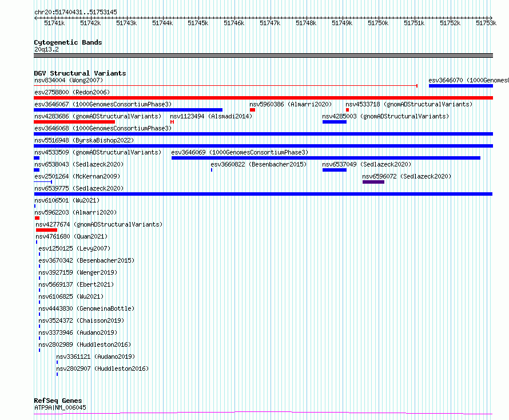Click nsv6539775 (Sedlazeck2020) label
Viewport: 509px width, 420px height.
[x=79, y=188]
